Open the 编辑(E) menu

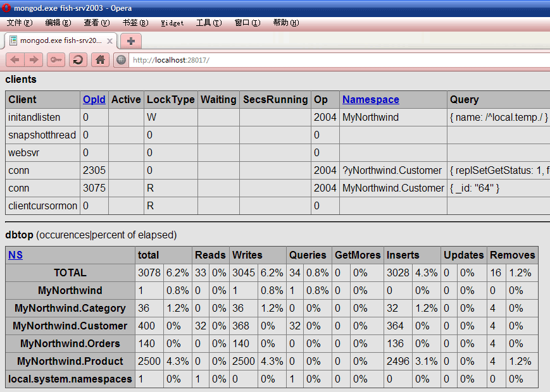coord(58,23)
